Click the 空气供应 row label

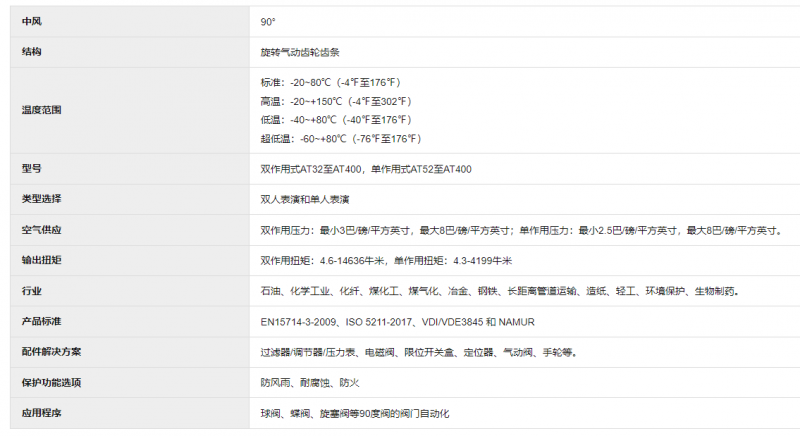41,230
